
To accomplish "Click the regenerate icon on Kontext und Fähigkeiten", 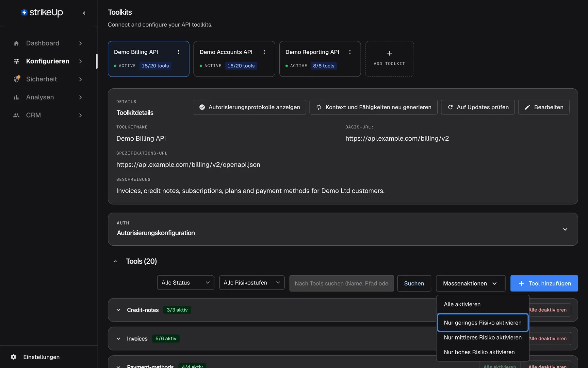I will point(319,107).
